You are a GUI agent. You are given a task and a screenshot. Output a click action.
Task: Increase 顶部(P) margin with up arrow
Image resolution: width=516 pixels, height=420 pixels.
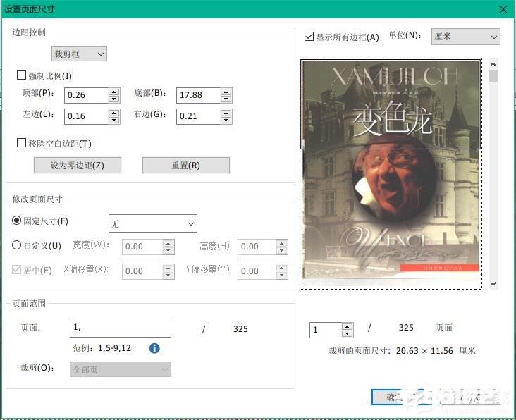tap(114, 92)
